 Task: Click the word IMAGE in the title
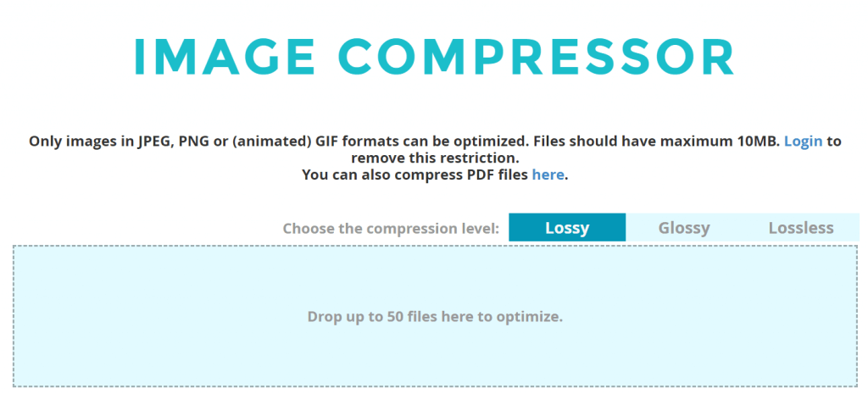[x=225, y=57]
